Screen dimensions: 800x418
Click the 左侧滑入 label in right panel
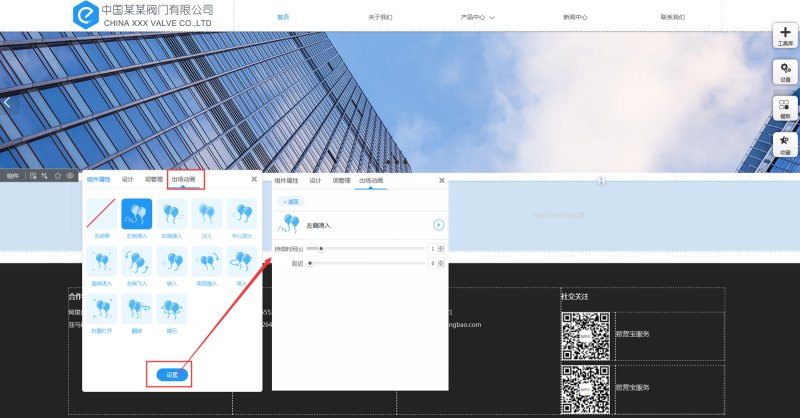click(318, 225)
